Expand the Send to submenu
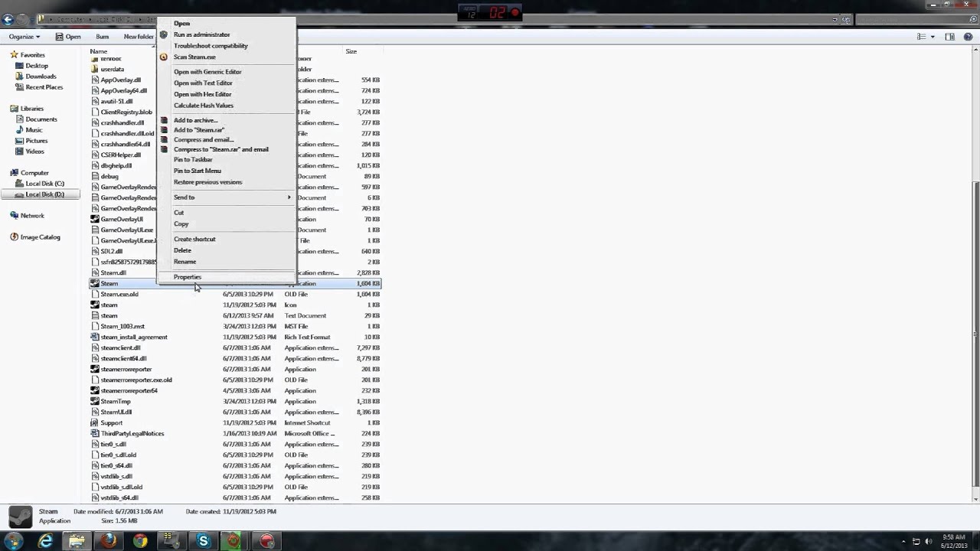This screenshot has height=551, width=980. 226,197
